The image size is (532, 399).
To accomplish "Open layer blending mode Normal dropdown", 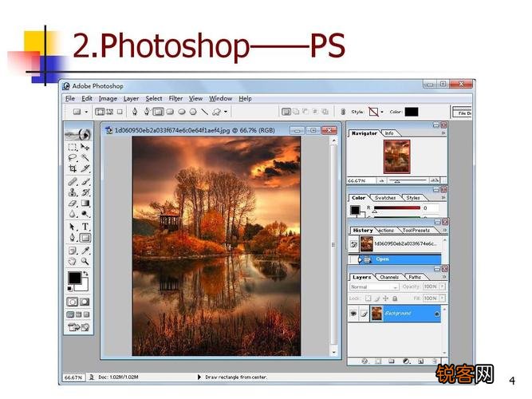I will 373,287.
